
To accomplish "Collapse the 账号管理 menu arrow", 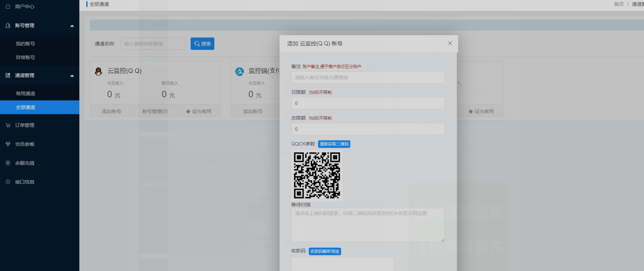I will click(x=72, y=26).
